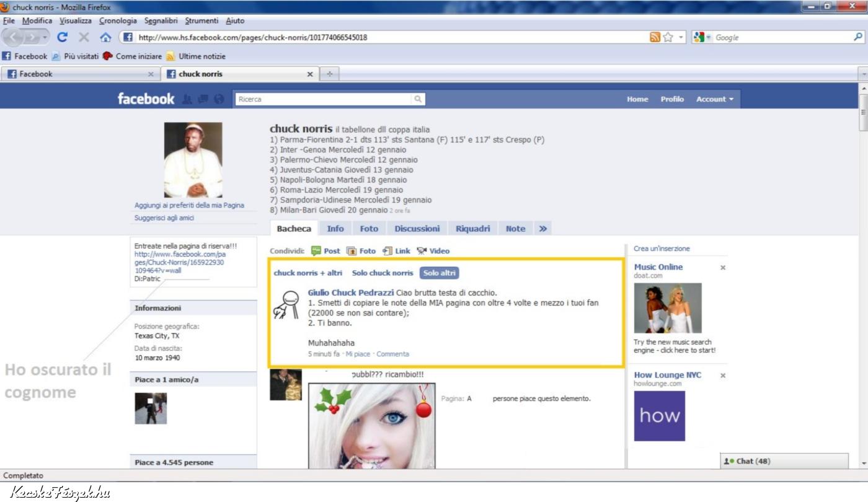868x502 pixels.
Task: Share a Post status update
Action: [325, 251]
